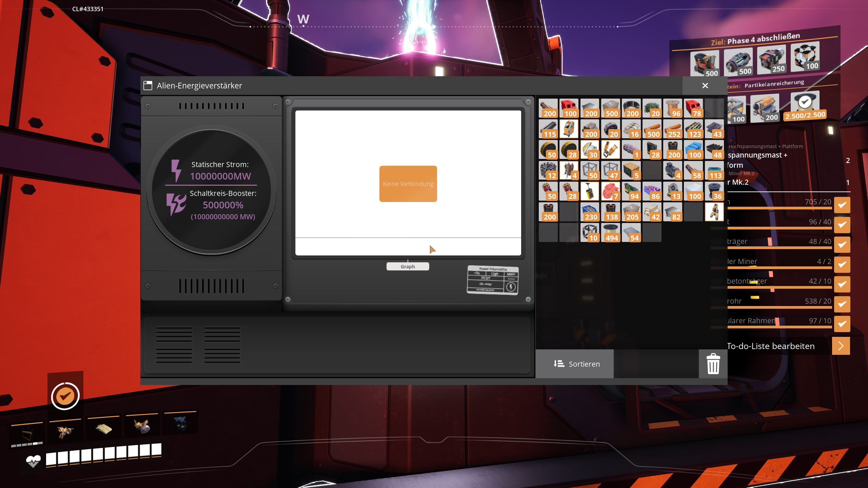Select the cable spool with 494
Screen dimensions: 868x488
pos(610,232)
